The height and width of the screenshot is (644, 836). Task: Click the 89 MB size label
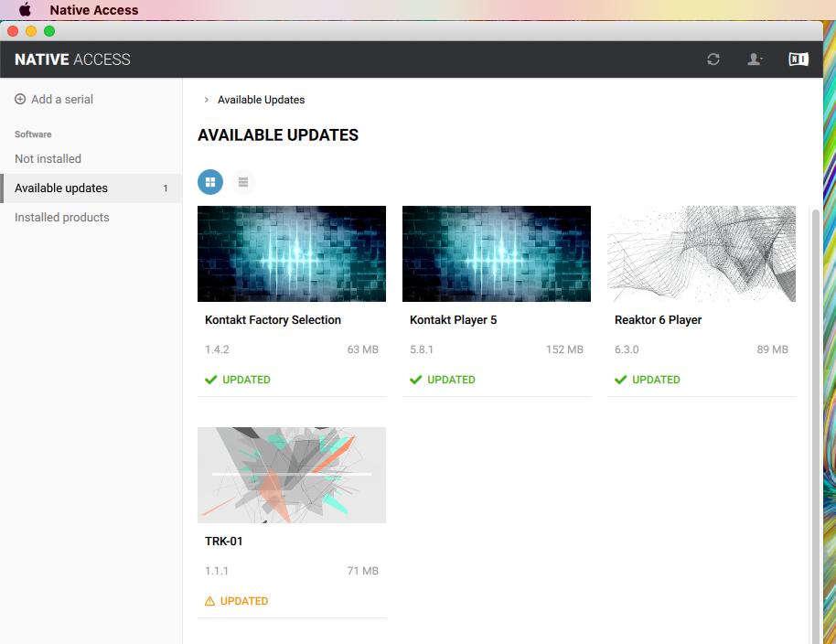[773, 349]
